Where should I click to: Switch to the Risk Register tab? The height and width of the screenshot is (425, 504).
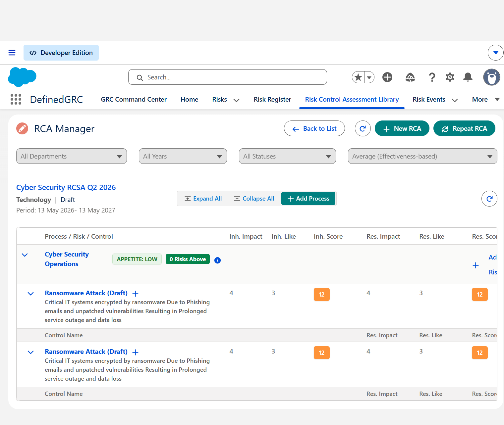click(x=272, y=99)
